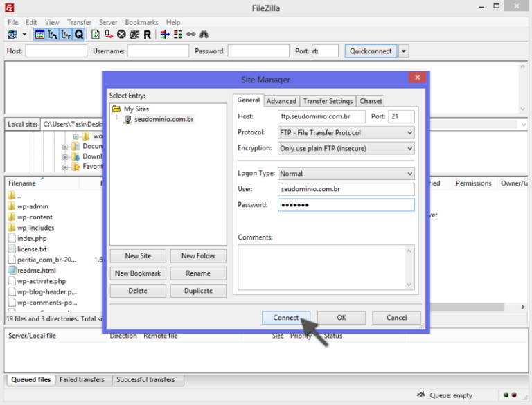Screen dimensions: 532x405
Task: Switch to the Transfer Settings tab
Action: 328,101
